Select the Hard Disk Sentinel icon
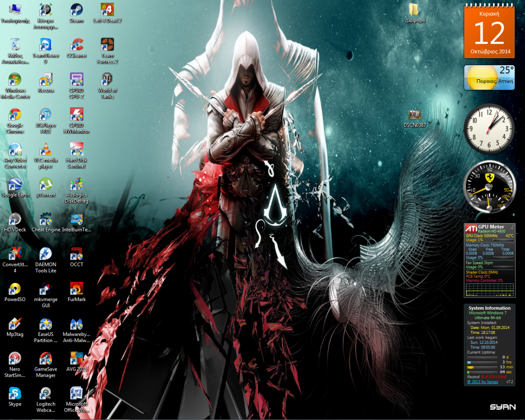Viewport: 525px width, 420px height. point(77,156)
